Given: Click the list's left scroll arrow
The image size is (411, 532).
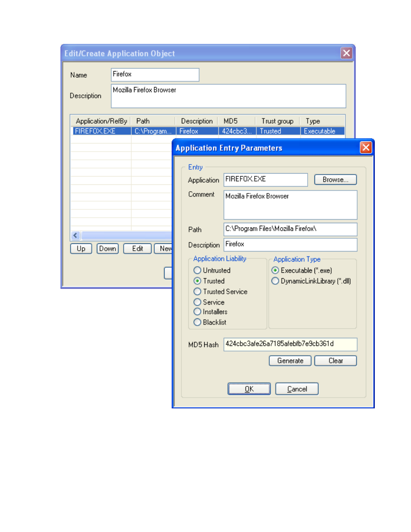Looking at the screenshot, I should 75,235.
